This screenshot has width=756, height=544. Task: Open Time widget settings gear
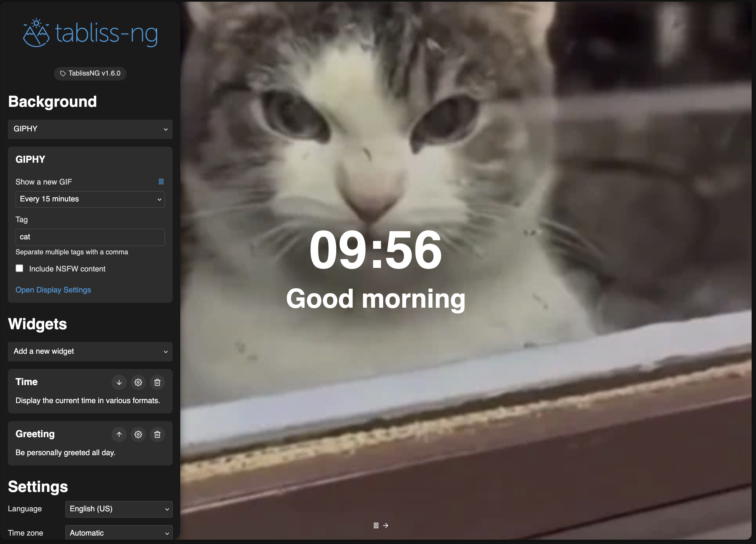click(x=138, y=382)
